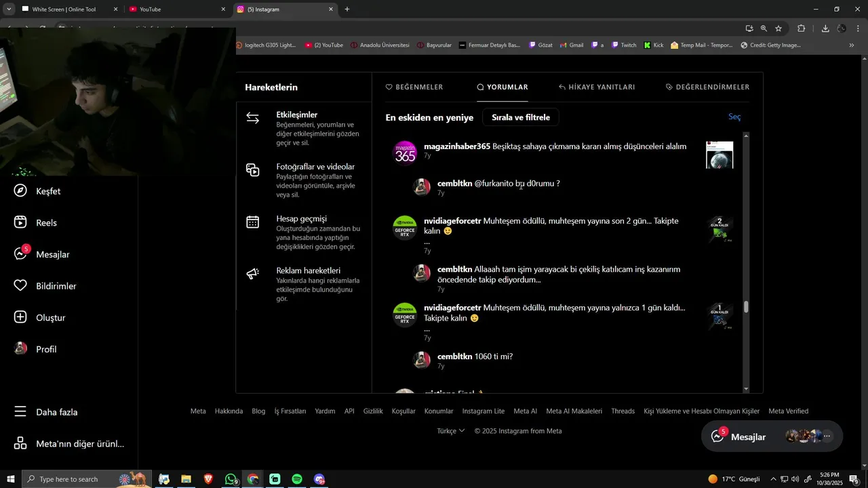Click scrollbar down arrow in comments list

(x=746, y=389)
